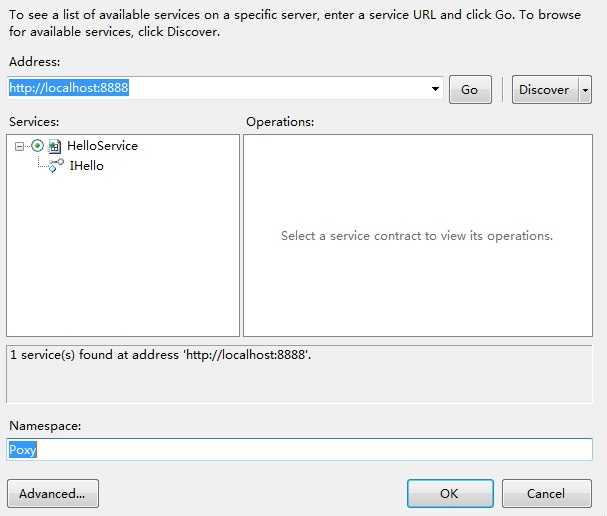Open the Discover button's dropdown arrow
Image resolution: width=607 pixels, height=516 pixels.
pyautogui.click(x=585, y=90)
